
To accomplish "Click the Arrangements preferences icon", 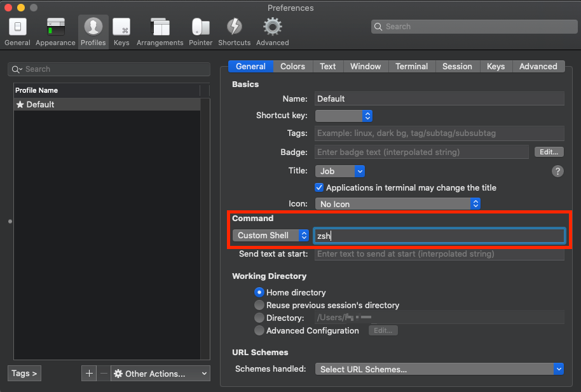I will [160, 30].
